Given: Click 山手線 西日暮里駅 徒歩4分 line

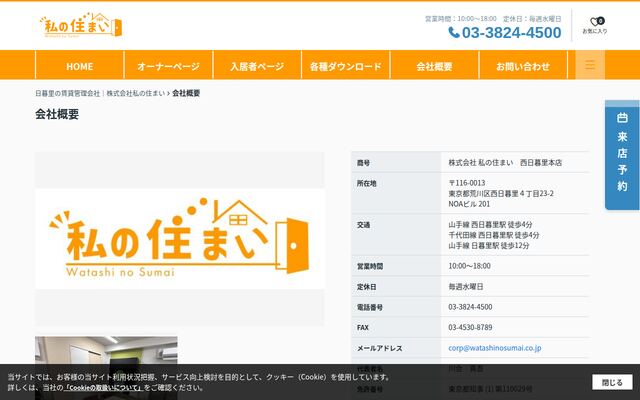Looking at the screenshot, I should point(490,224).
